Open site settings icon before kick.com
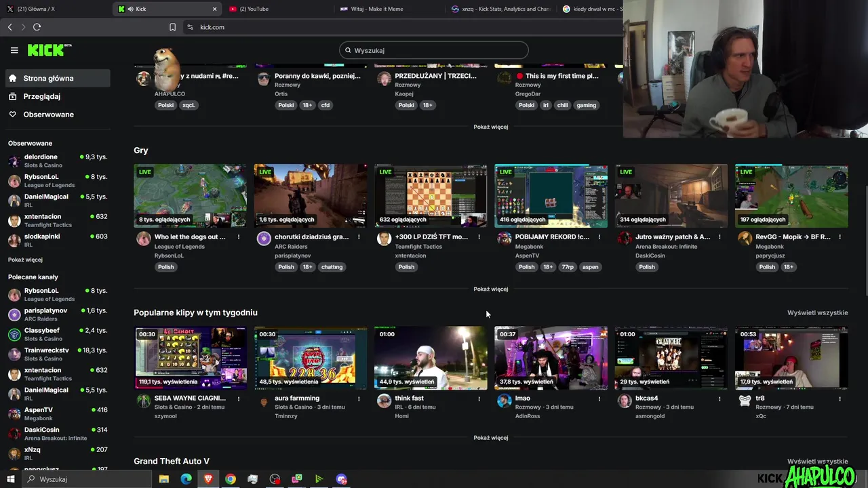Screen dimensions: 868x488 click(190, 27)
